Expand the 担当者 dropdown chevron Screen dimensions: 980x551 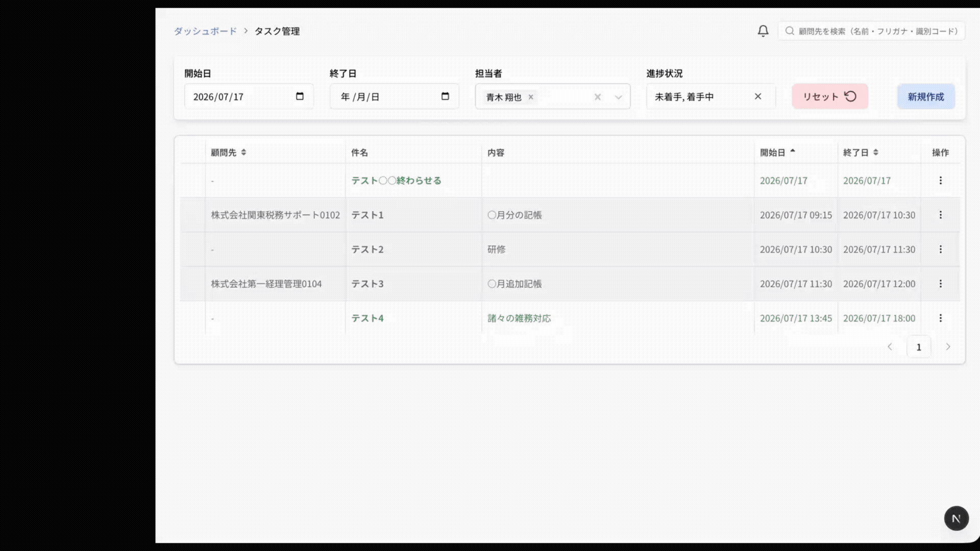[619, 97]
